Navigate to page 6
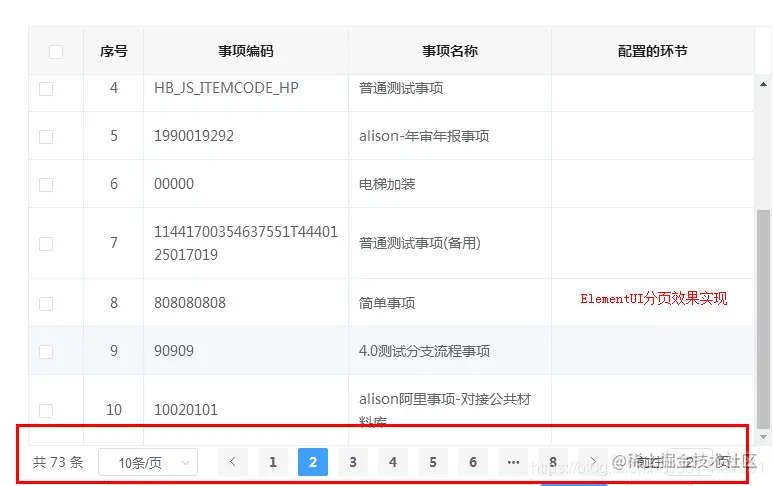 473,462
